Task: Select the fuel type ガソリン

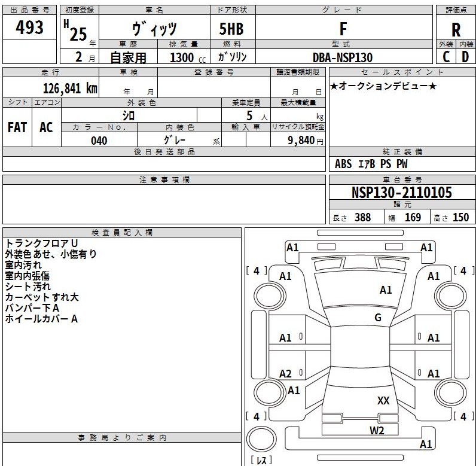Action: [x=232, y=57]
